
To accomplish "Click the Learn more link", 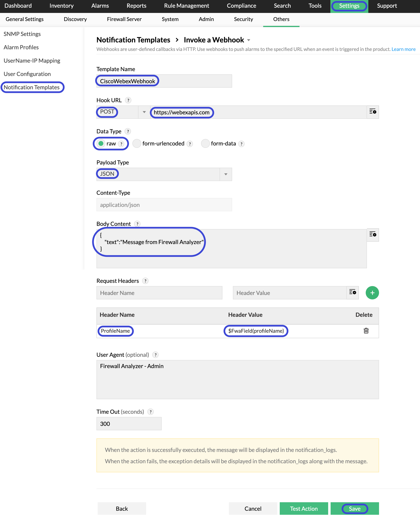I will 403,49.
